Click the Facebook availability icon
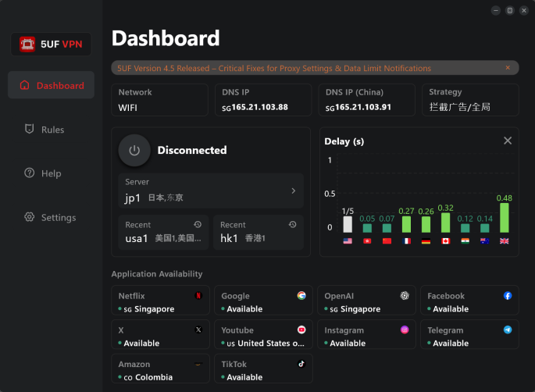 pyautogui.click(x=508, y=296)
